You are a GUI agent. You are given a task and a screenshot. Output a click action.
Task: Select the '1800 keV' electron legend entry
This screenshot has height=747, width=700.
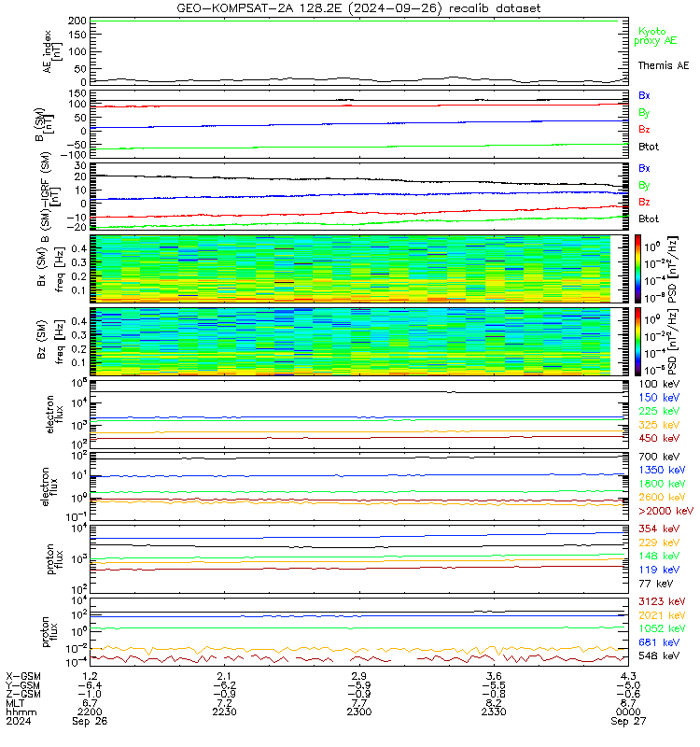pos(662,484)
